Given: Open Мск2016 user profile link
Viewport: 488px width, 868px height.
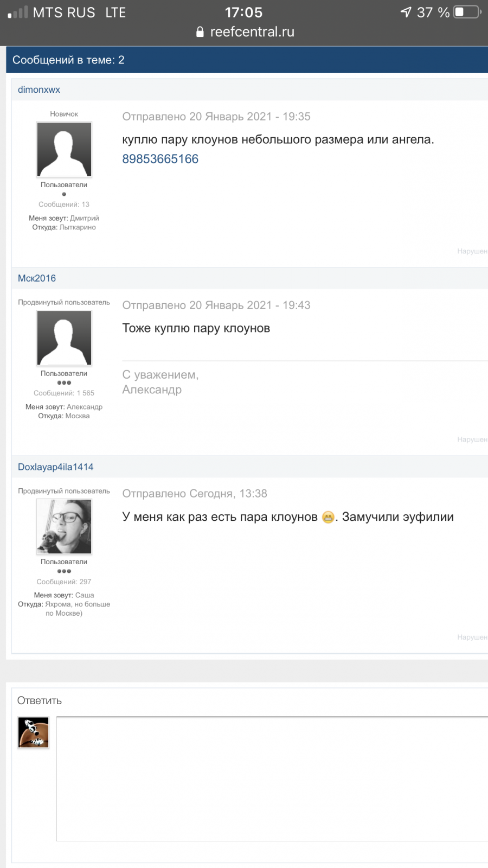Looking at the screenshot, I should pyautogui.click(x=37, y=278).
